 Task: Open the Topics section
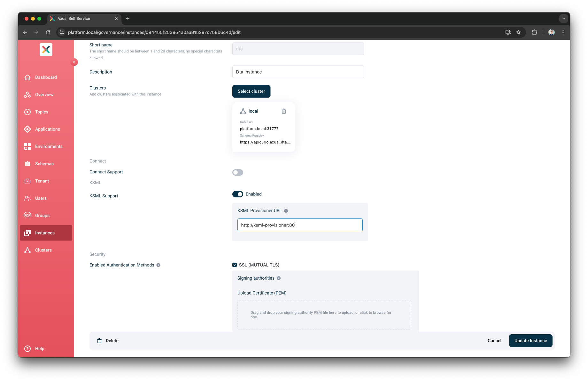pyautogui.click(x=46, y=112)
